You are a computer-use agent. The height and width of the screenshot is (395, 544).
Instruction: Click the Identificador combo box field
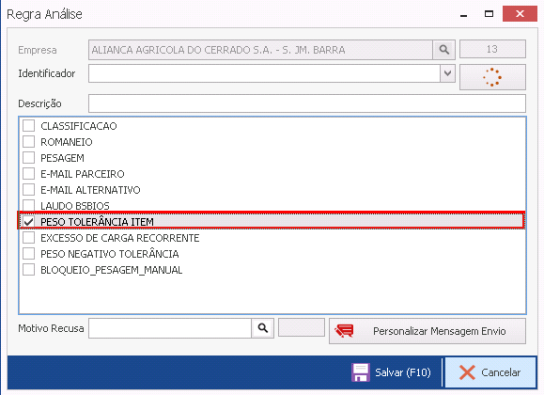pyautogui.click(x=264, y=74)
